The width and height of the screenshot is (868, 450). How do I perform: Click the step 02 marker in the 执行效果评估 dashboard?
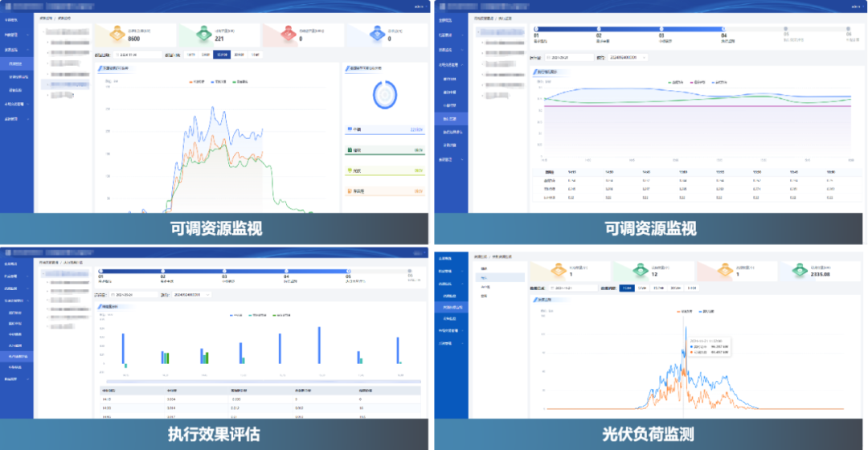(162, 272)
